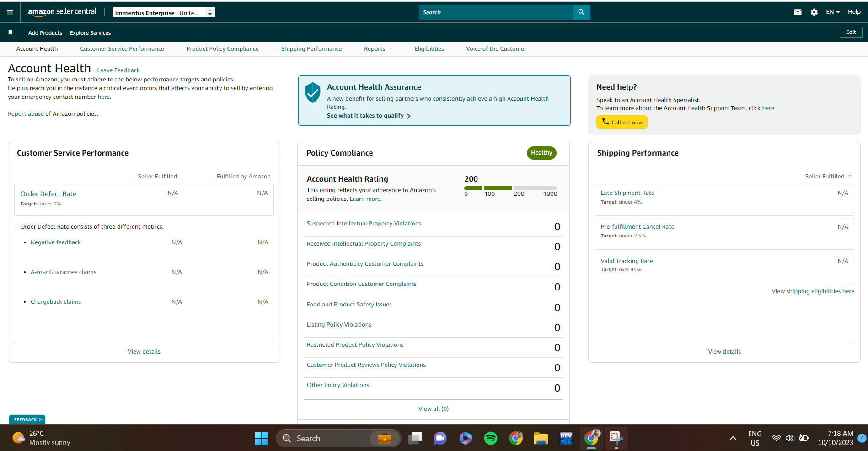
Task: Open the Windows Start menu
Action: click(261, 438)
